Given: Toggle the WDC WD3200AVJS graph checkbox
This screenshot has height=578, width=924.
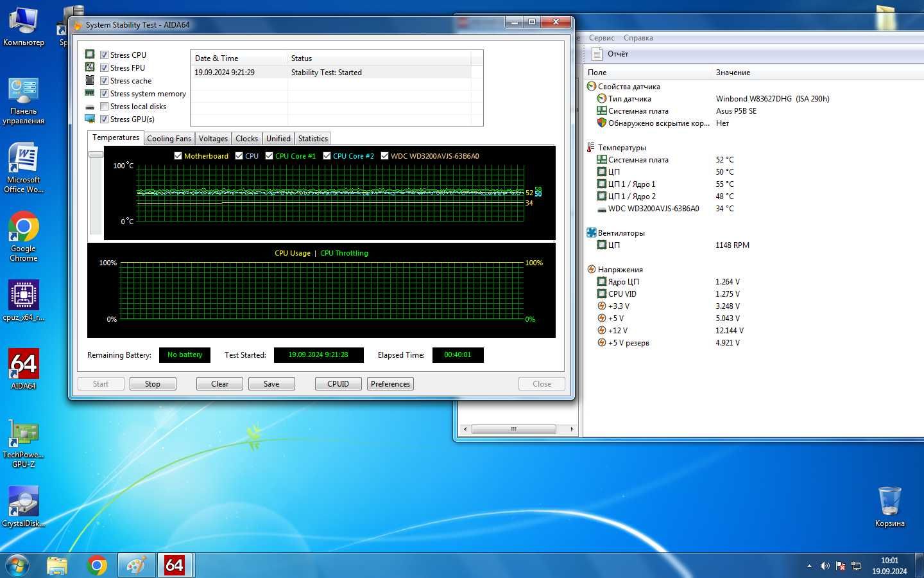Looking at the screenshot, I should click(384, 155).
